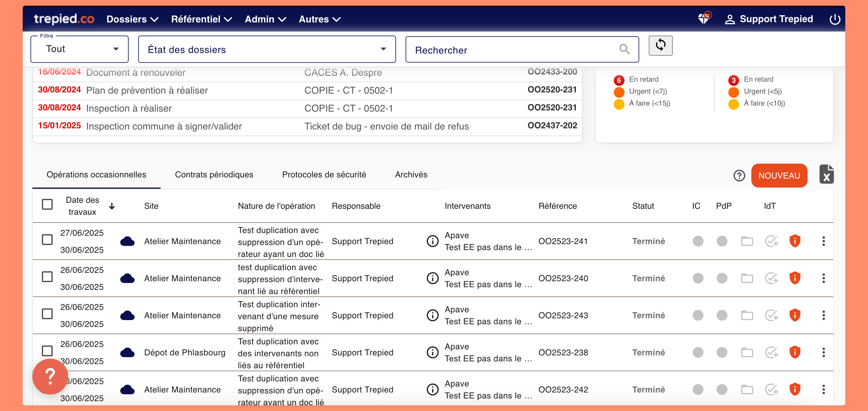Open the help question mark next to NOUVEAU
868x411 pixels.
tap(739, 176)
